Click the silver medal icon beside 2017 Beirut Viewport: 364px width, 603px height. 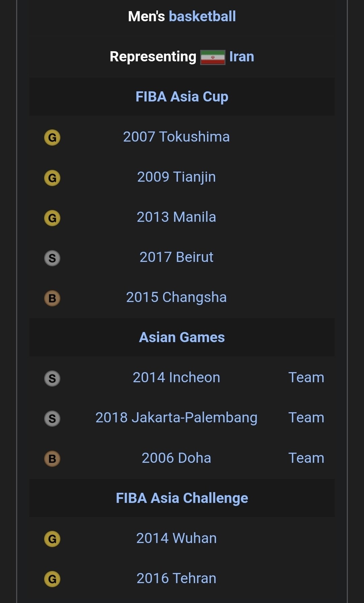click(x=52, y=258)
